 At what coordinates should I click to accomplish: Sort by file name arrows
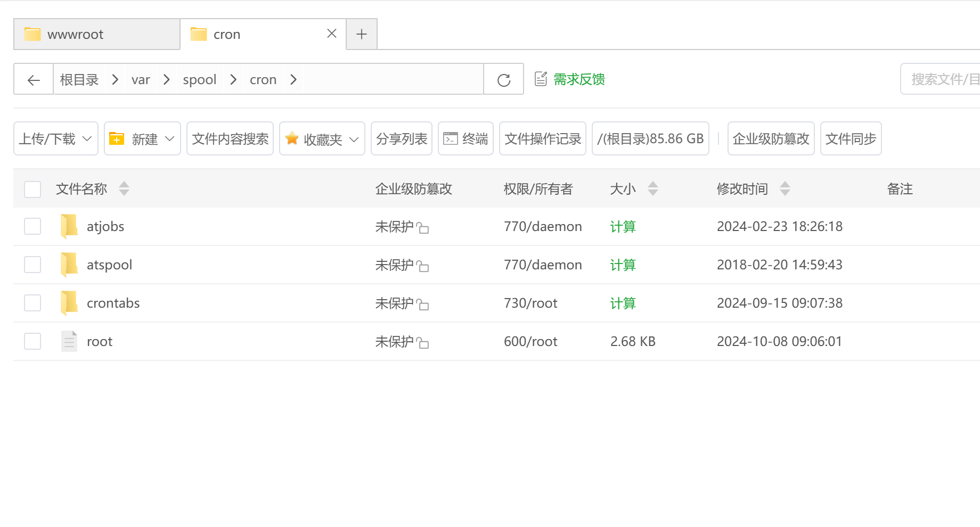point(124,188)
